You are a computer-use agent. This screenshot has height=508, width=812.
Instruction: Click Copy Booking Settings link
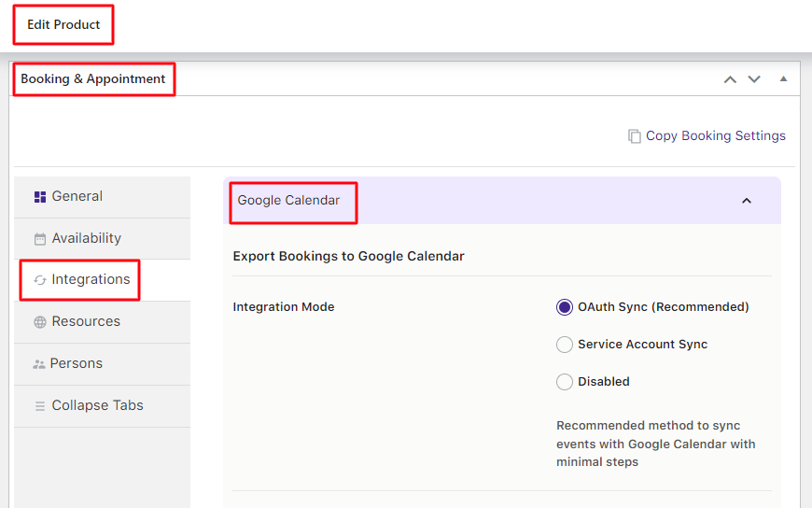tap(716, 135)
